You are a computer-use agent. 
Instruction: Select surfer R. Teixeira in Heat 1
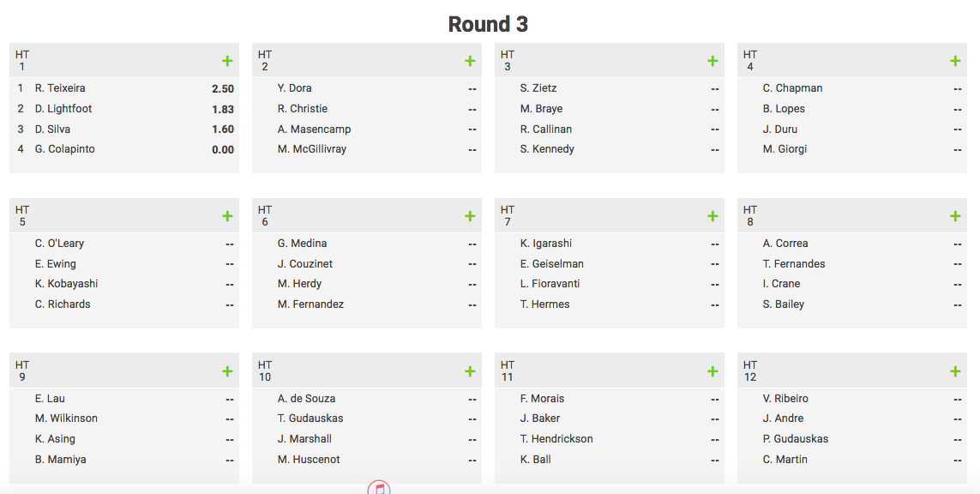pyautogui.click(x=60, y=88)
